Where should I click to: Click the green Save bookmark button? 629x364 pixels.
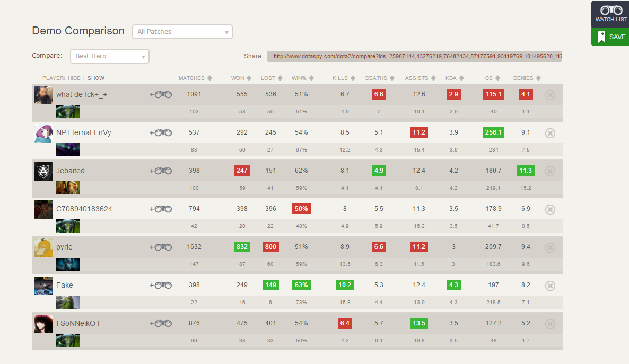coord(610,37)
